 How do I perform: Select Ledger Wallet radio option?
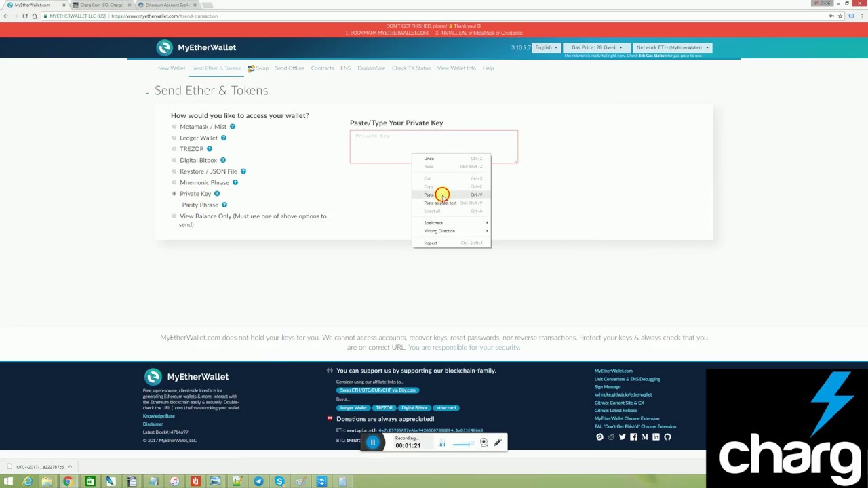(174, 138)
